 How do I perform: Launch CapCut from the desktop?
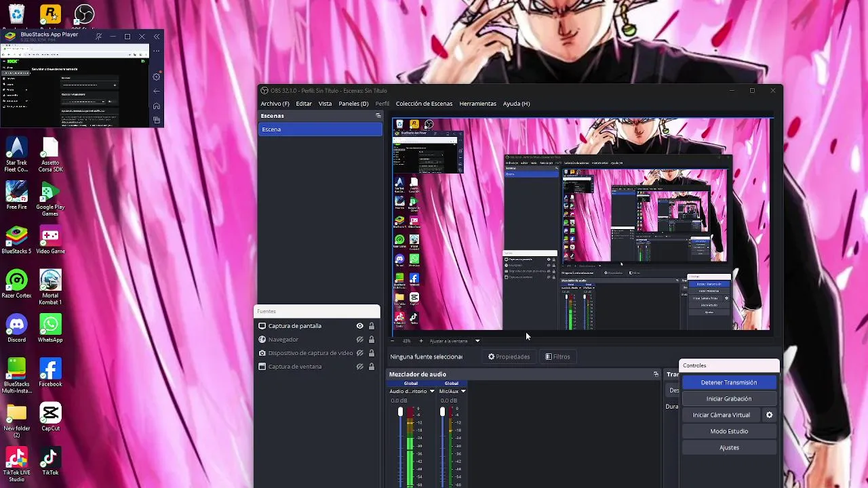[50, 418]
